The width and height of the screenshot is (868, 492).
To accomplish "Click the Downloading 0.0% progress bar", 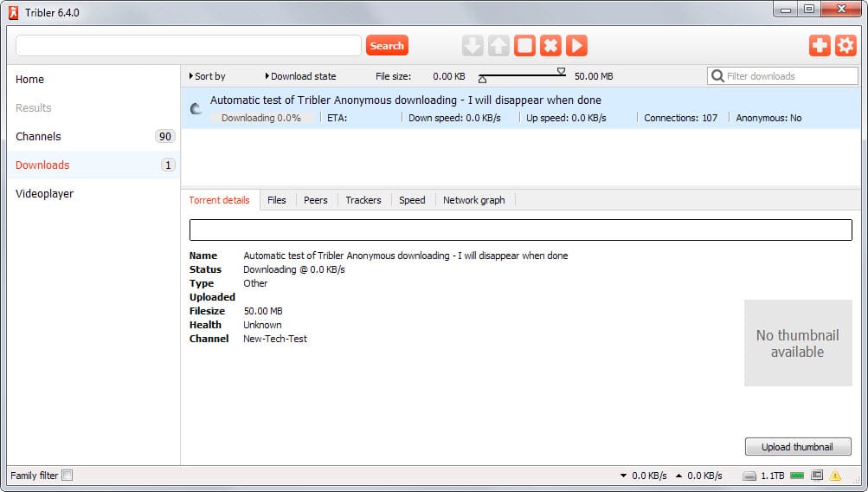I will click(x=261, y=118).
